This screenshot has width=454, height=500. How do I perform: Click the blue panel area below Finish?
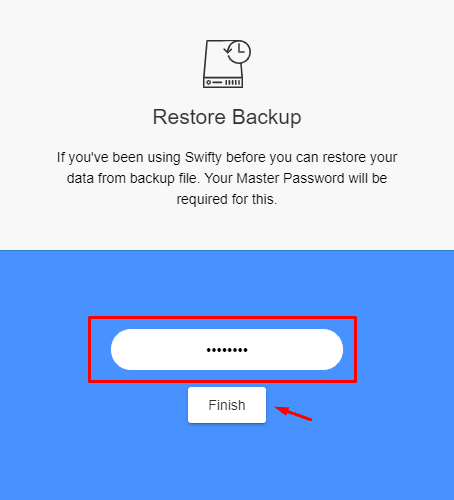[x=227, y=463]
